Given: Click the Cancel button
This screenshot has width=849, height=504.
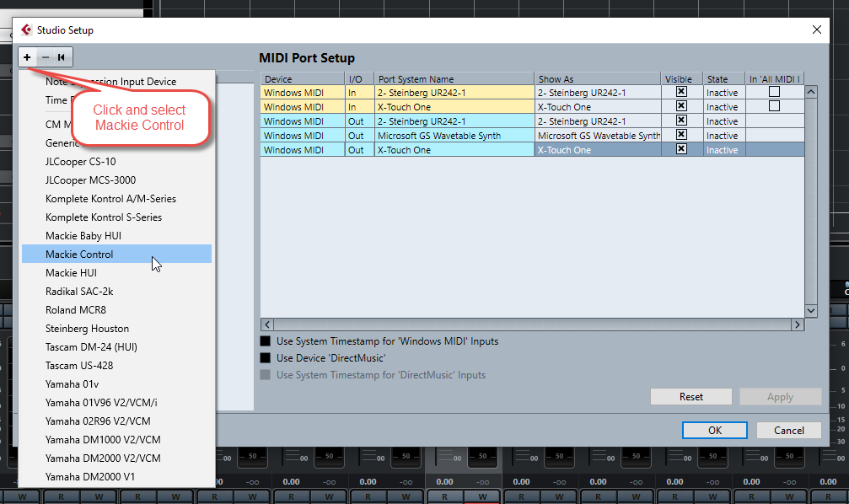Looking at the screenshot, I should [x=789, y=431].
